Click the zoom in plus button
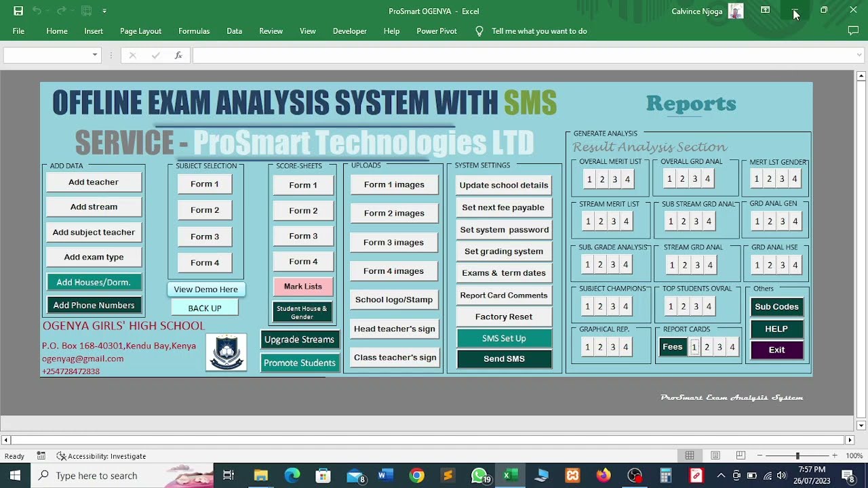The image size is (868, 488). coord(835,456)
